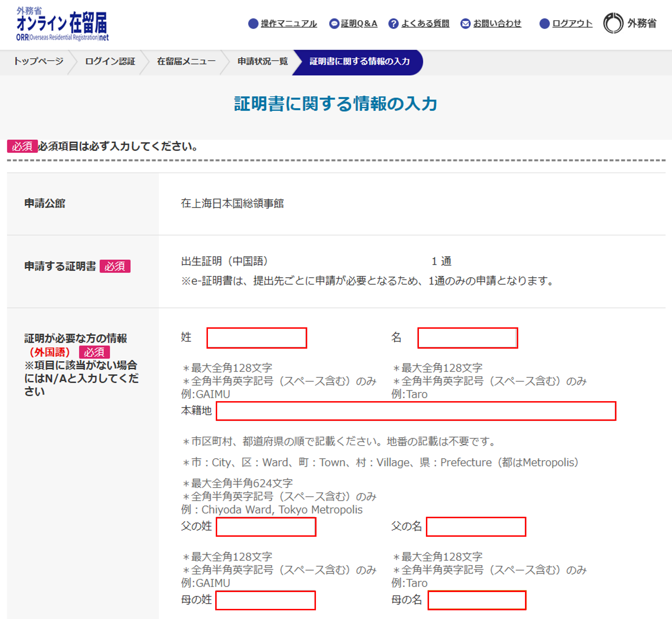
Task: Click the 姓 surname input field
Action: (x=256, y=338)
